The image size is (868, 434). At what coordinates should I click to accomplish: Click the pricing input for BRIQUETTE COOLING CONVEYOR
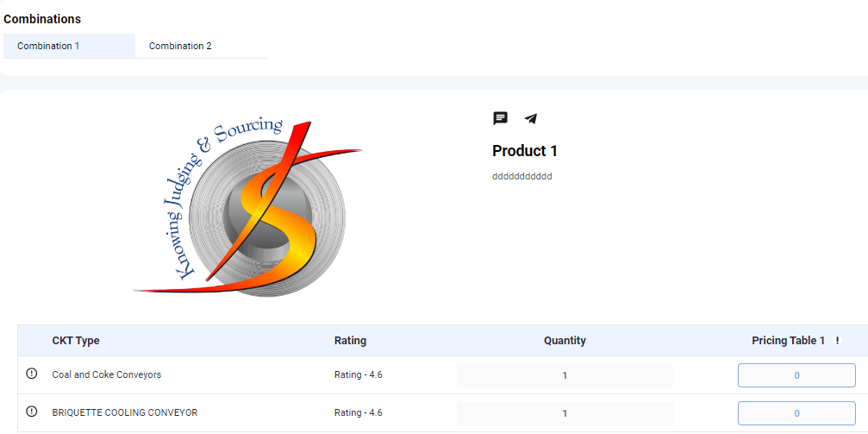click(x=796, y=413)
